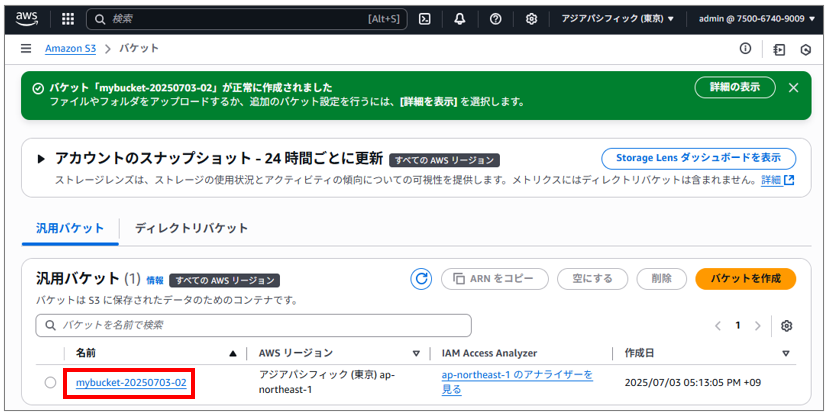
Task: Open the Amazon S3 breadcrumb link
Action: click(x=71, y=49)
